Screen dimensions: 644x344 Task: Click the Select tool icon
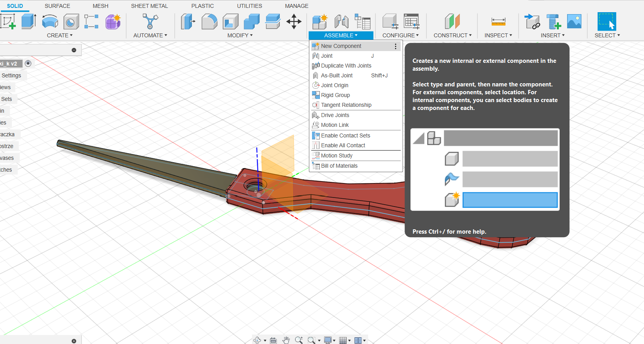pyautogui.click(x=607, y=22)
